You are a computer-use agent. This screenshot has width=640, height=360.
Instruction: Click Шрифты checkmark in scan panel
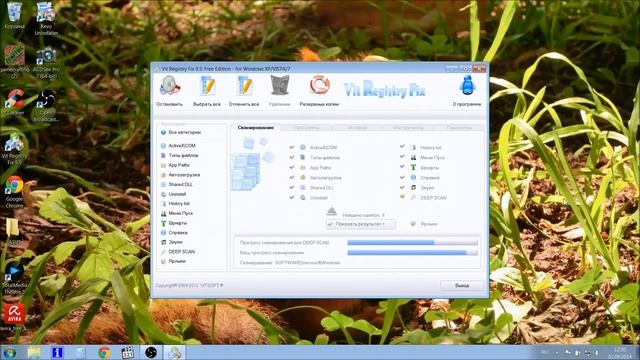pyautogui.click(x=402, y=167)
